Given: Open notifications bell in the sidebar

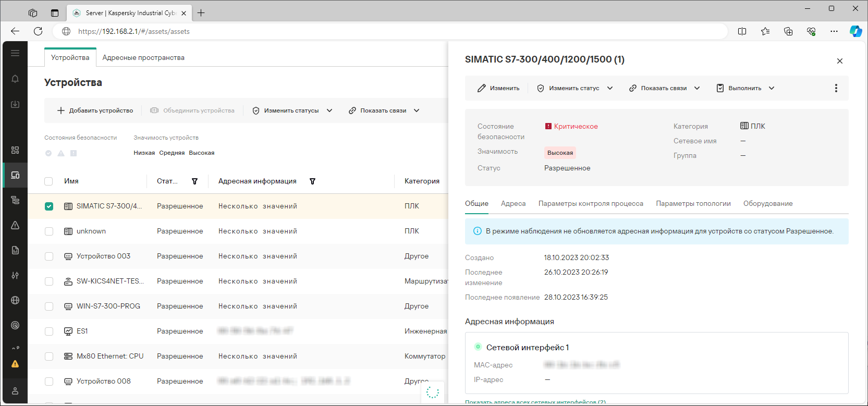Looking at the screenshot, I should click(x=15, y=79).
